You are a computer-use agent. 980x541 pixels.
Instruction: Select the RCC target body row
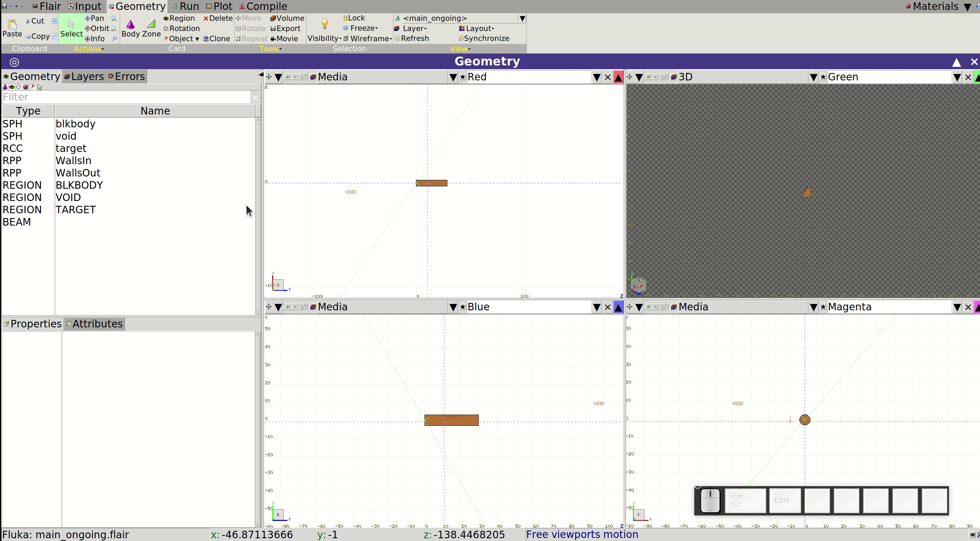point(129,148)
